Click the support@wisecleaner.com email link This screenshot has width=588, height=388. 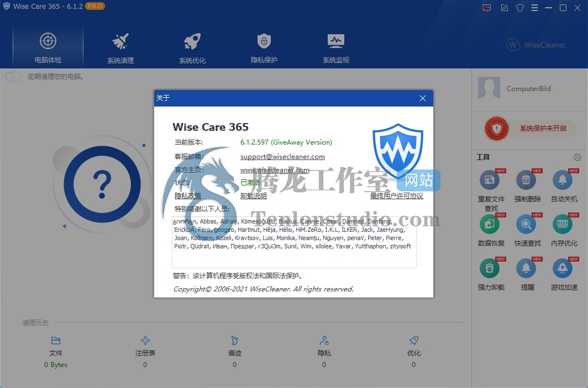pos(282,157)
